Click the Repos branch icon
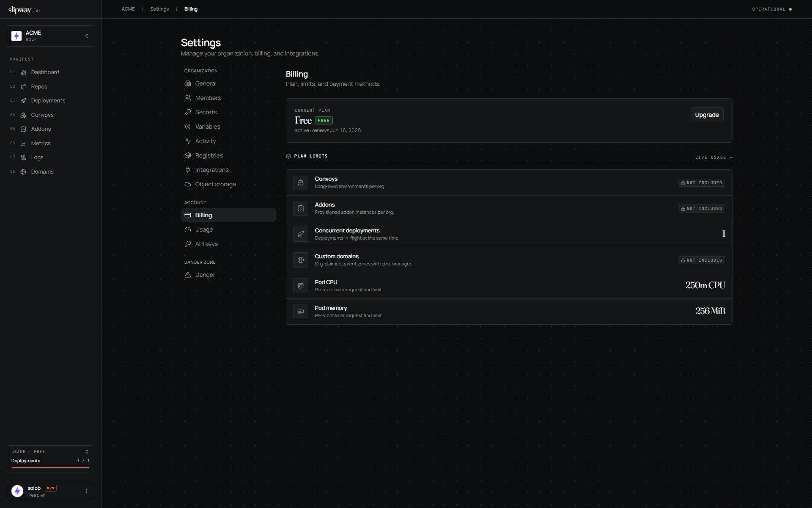Viewport: 812px width, 508px height. [x=23, y=87]
